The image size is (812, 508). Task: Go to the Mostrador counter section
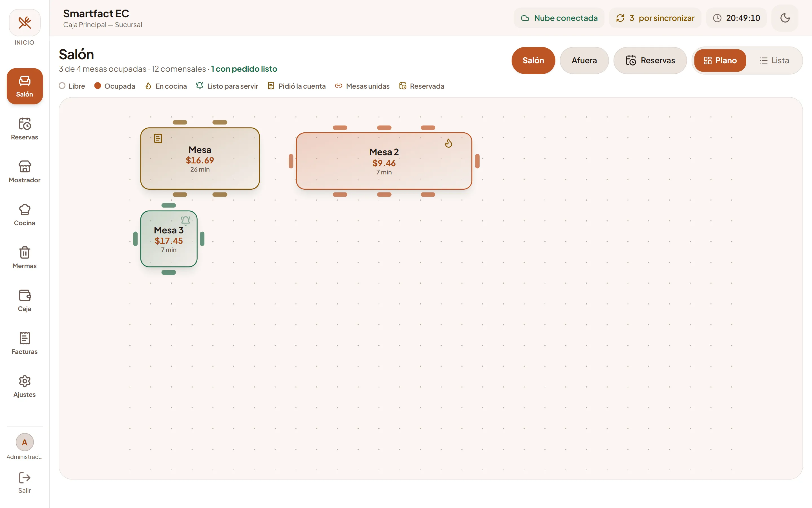click(x=25, y=172)
